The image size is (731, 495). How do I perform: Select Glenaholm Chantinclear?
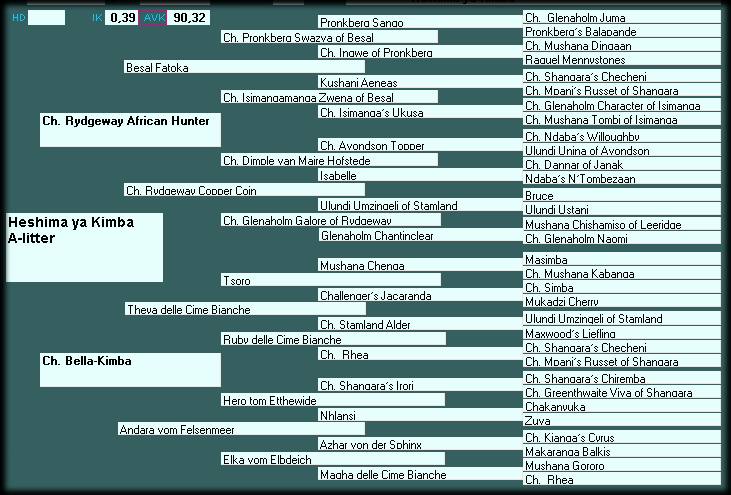point(421,235)
